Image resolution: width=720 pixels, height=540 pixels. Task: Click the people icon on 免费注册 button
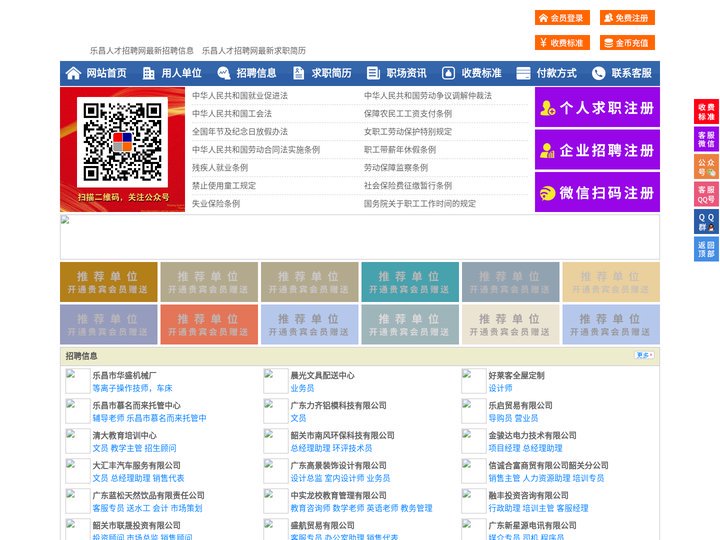(x=608, y=18)
